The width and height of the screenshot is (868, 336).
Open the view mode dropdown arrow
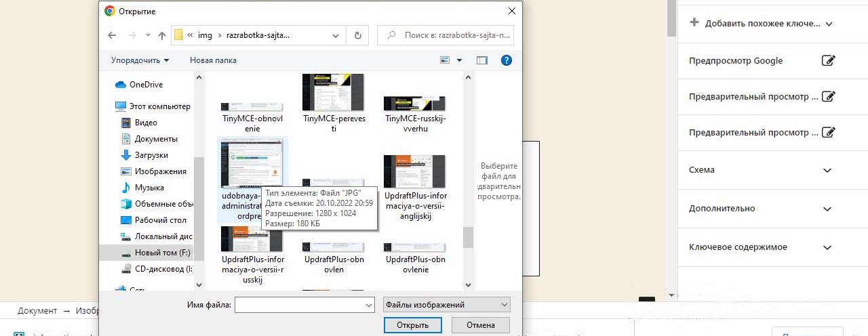pos(459,60)
